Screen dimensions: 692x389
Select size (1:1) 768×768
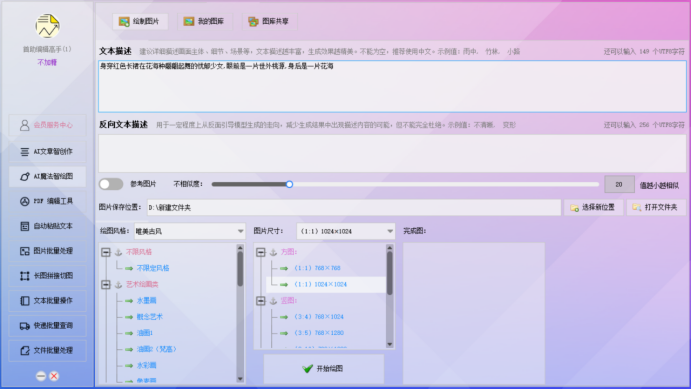[x=317, y=268]
